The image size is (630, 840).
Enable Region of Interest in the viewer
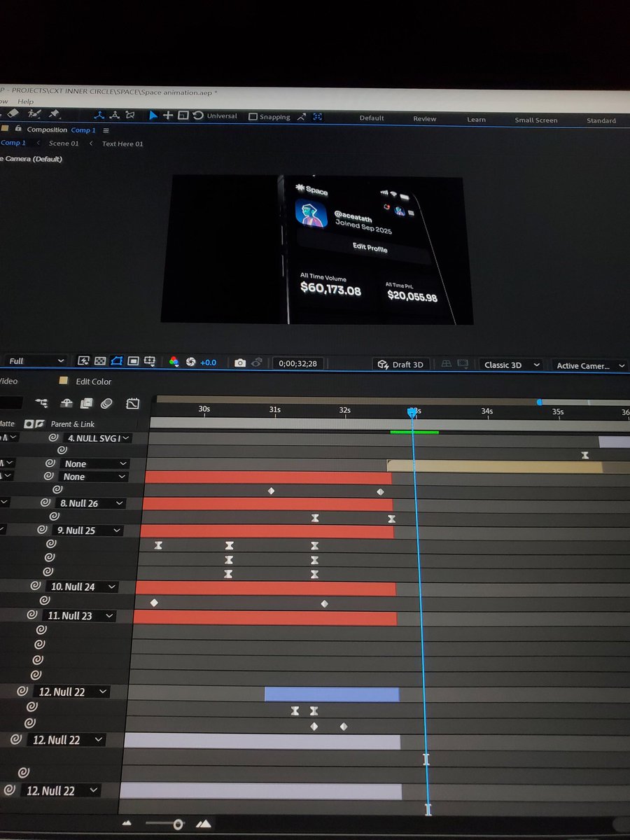click(133, 361)
